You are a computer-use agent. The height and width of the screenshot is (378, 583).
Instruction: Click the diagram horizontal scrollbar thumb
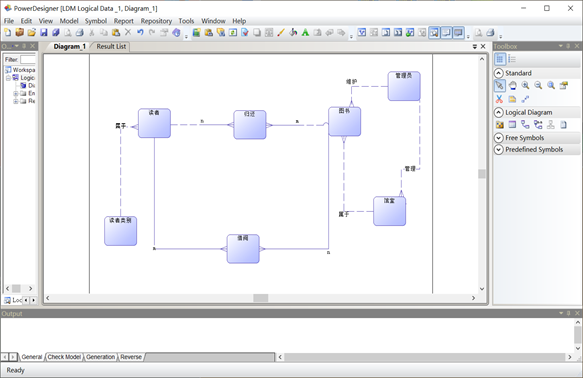click(x=261, y=298)
